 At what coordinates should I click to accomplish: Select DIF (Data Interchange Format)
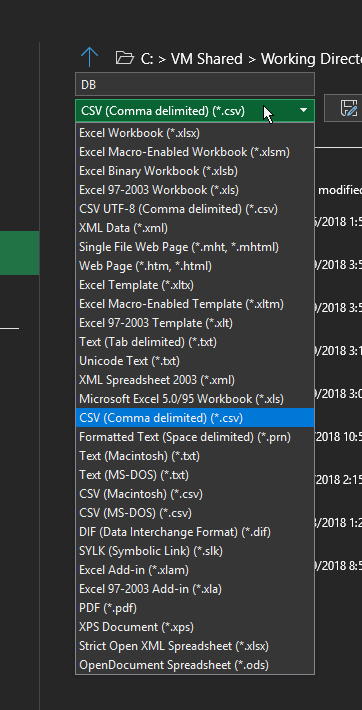click(195, 532)
